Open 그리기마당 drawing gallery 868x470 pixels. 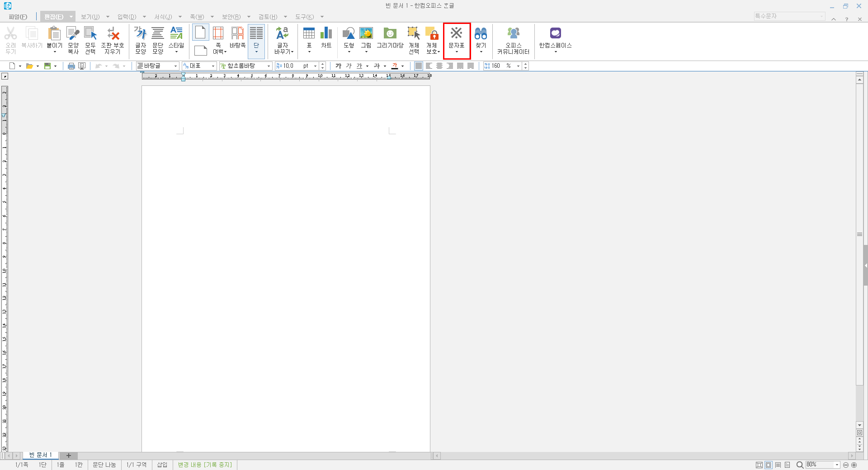[390, 37]
